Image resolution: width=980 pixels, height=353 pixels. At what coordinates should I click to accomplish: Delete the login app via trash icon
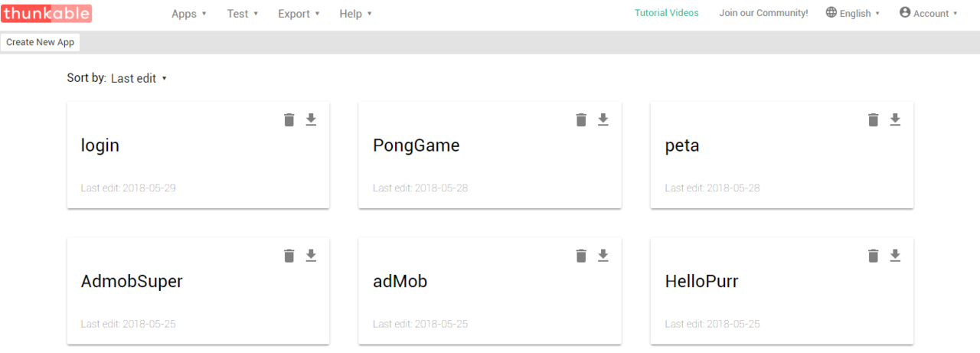[289, 119]
